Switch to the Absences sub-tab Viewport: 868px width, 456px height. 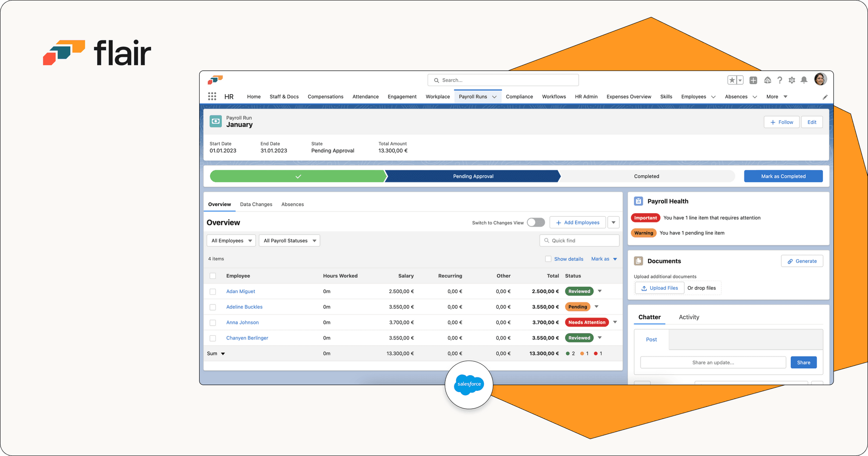pyautogui.click(x=293, y=205)
